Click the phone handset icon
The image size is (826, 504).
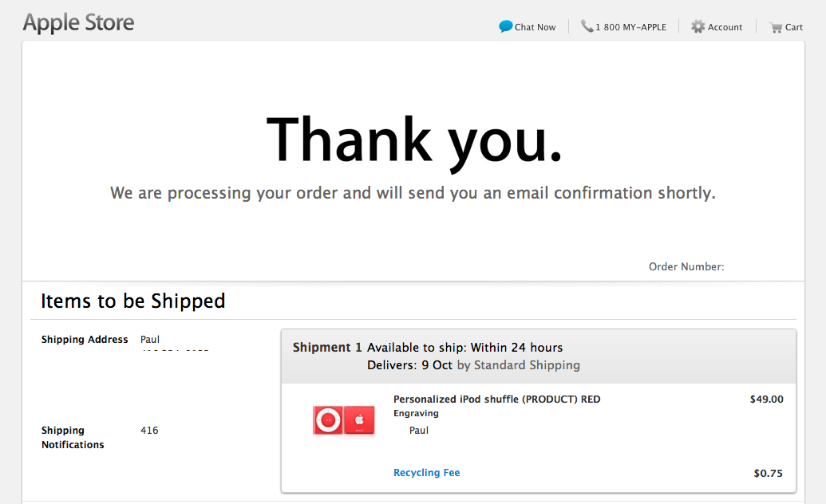pos(587,26)
